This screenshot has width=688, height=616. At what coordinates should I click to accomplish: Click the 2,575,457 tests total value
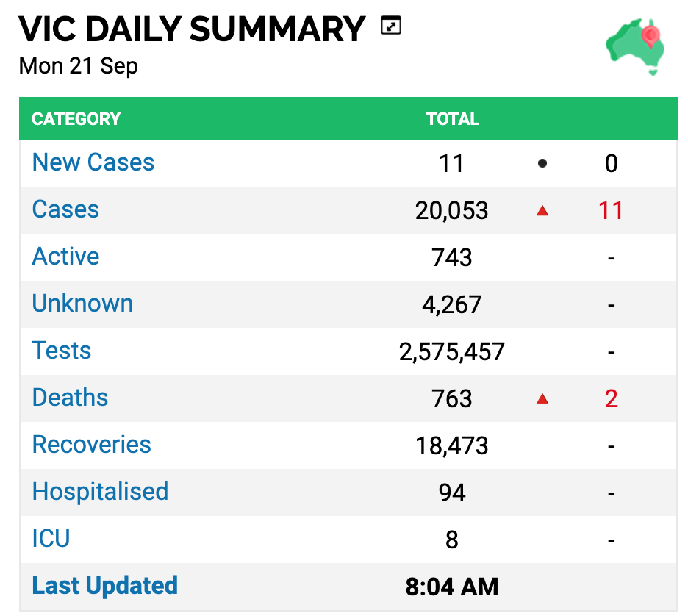[x=451, y=351]
